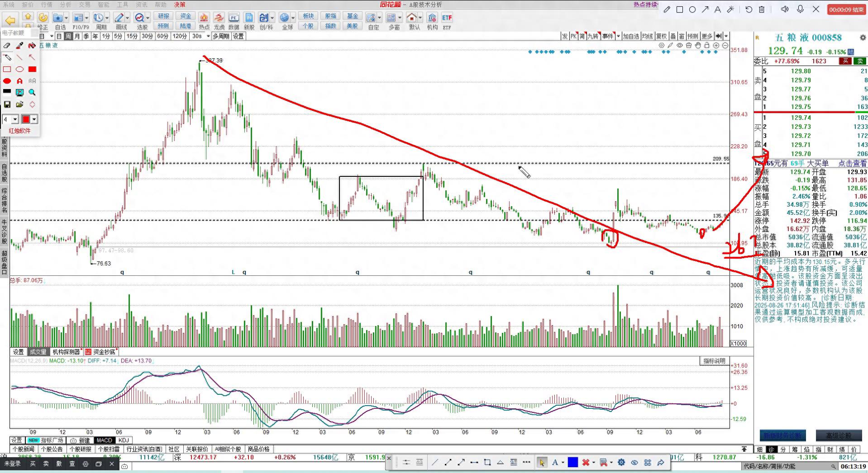This screenshot has height=473, width=868.
Task: Click the 高级诊股 button
Action: pyautogui.click(x=838, y=435)
